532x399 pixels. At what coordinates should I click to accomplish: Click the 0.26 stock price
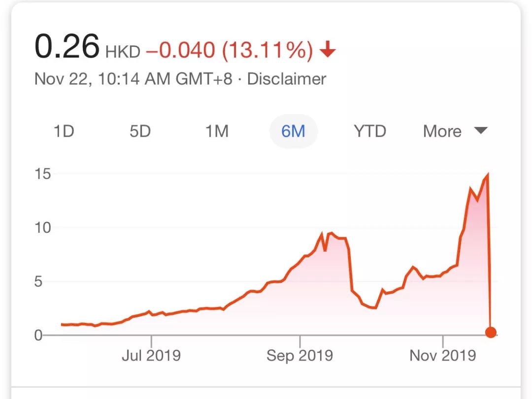67,46
